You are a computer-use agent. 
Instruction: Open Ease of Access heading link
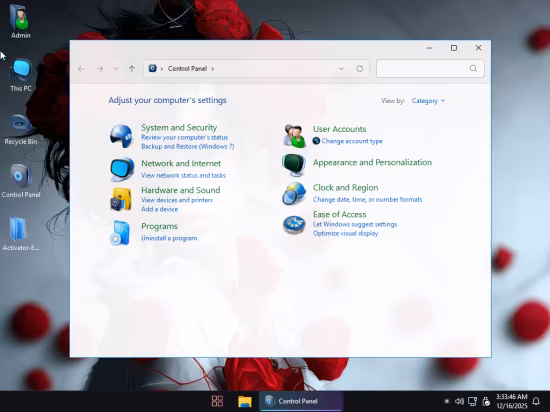tap(340, 215)
